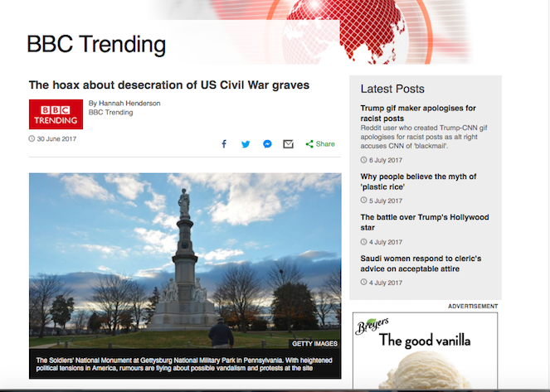Click the Soldiers' National Monument caption text
This screenshot has width=550, height=392.
(x=184, y=365)
